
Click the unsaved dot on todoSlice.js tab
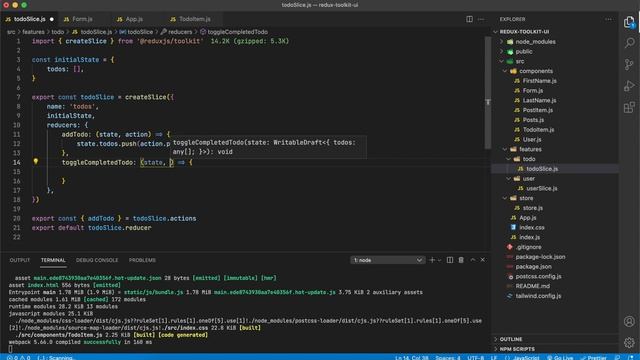click(x=51, y=19)
